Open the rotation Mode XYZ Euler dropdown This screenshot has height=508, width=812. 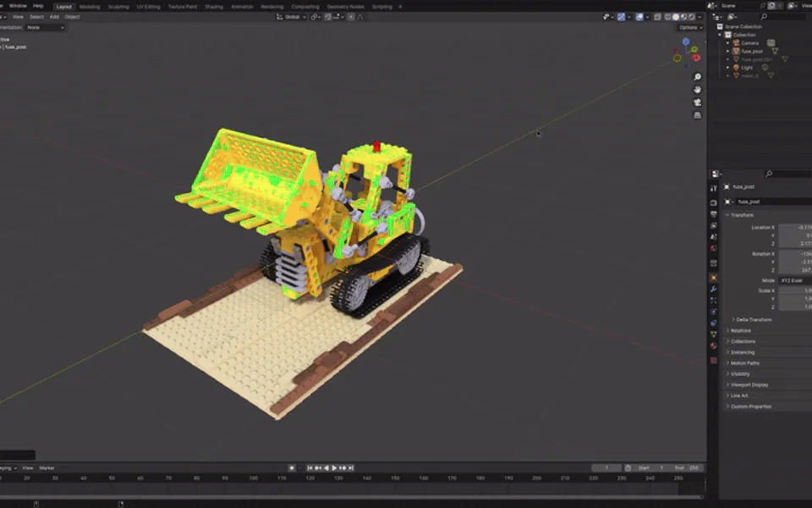click(x=795, y=280)
